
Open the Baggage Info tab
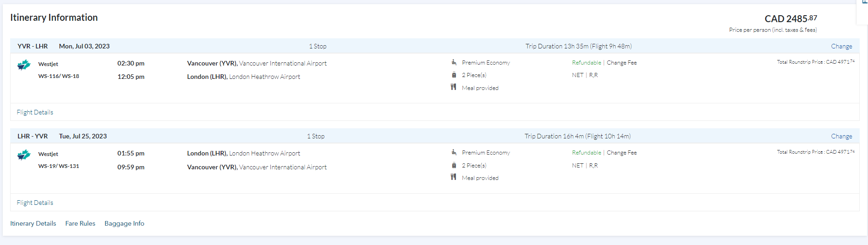coord(124,223)
